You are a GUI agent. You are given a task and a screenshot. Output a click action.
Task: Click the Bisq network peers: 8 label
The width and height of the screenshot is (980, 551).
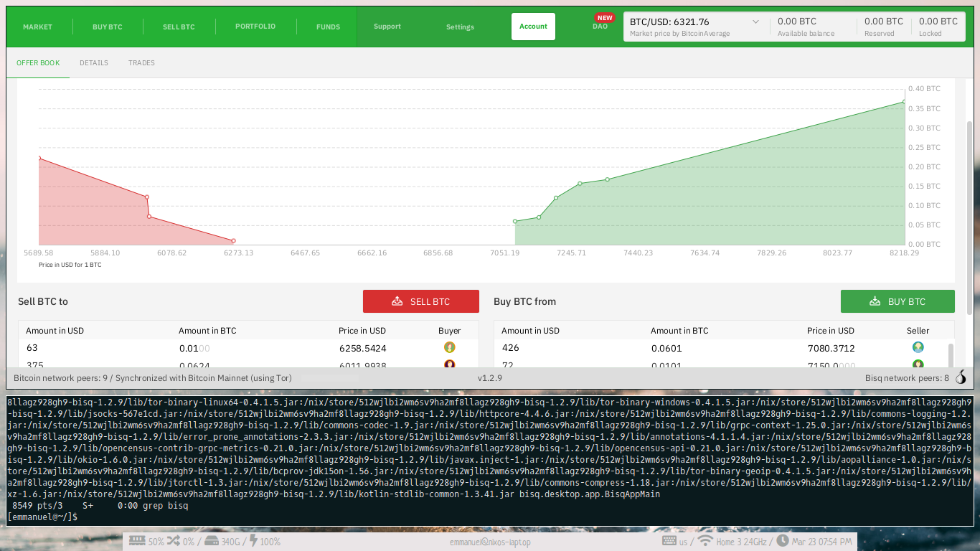pos(907,378)
